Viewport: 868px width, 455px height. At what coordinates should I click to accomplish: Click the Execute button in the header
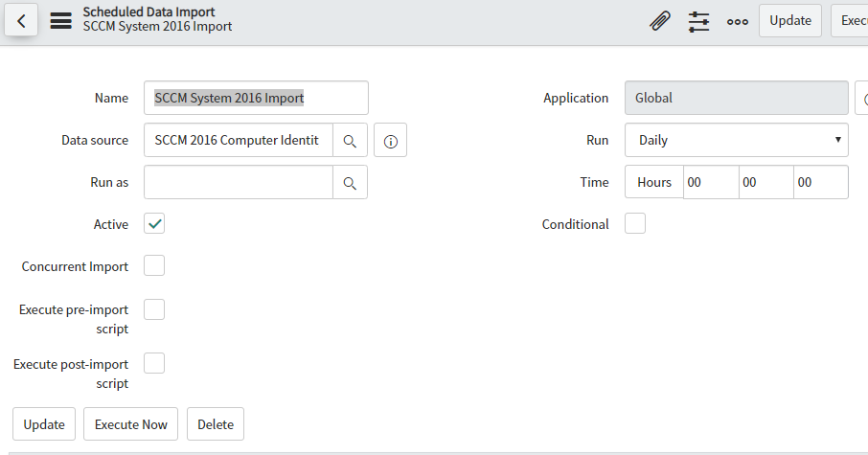click(850, 20)
